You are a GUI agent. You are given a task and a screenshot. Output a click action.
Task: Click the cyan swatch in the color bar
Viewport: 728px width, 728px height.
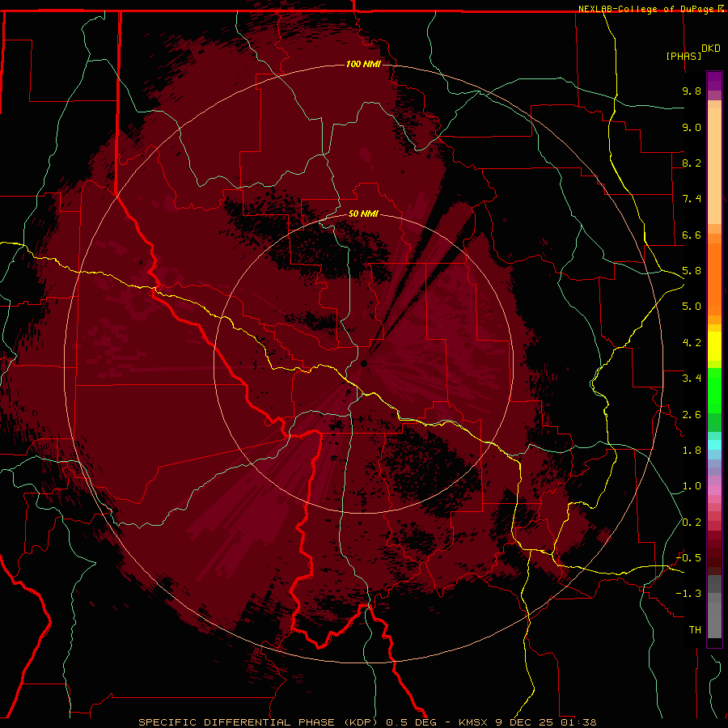point(714,445)
